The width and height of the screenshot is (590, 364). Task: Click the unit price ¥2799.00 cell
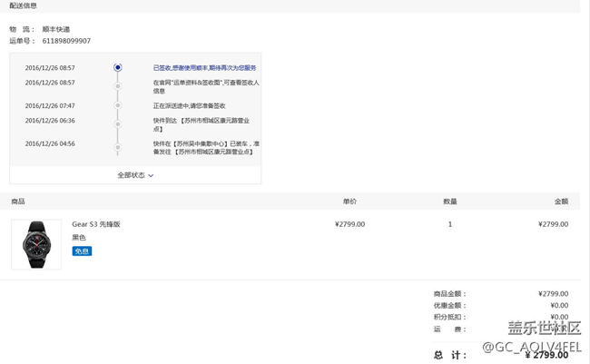point(350,224)
